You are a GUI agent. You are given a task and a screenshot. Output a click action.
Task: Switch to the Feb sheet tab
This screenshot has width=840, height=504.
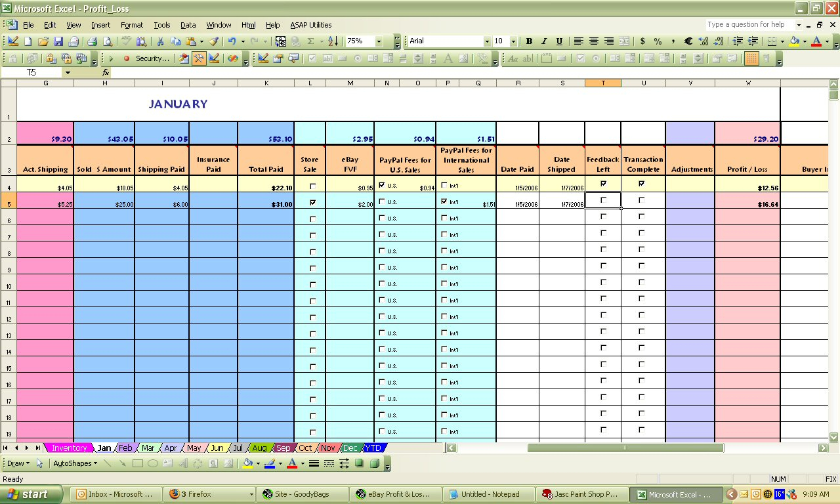125,448
